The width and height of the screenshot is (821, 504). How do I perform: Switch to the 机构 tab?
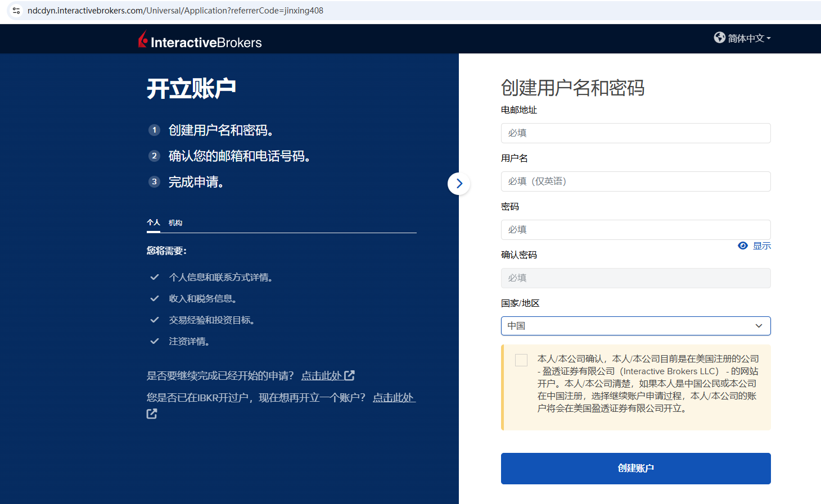pyautogui.click(x=175, y=223)
